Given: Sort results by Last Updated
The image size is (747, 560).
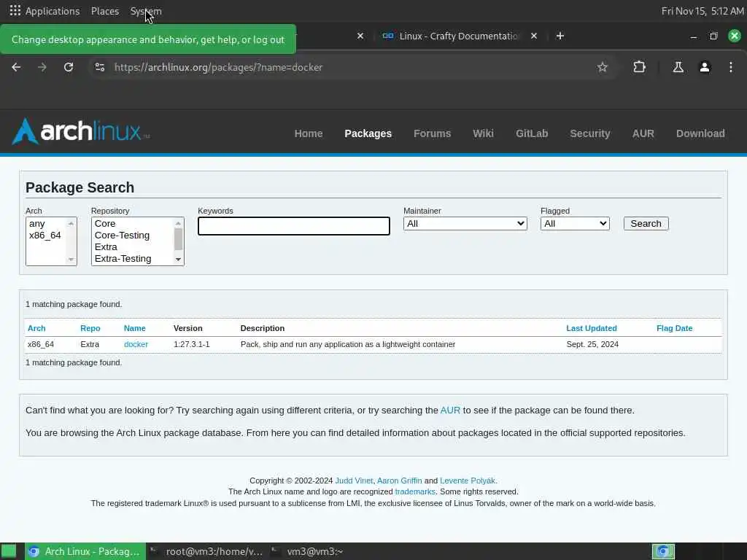Looking at the screenshot, I should pos(591,328).
